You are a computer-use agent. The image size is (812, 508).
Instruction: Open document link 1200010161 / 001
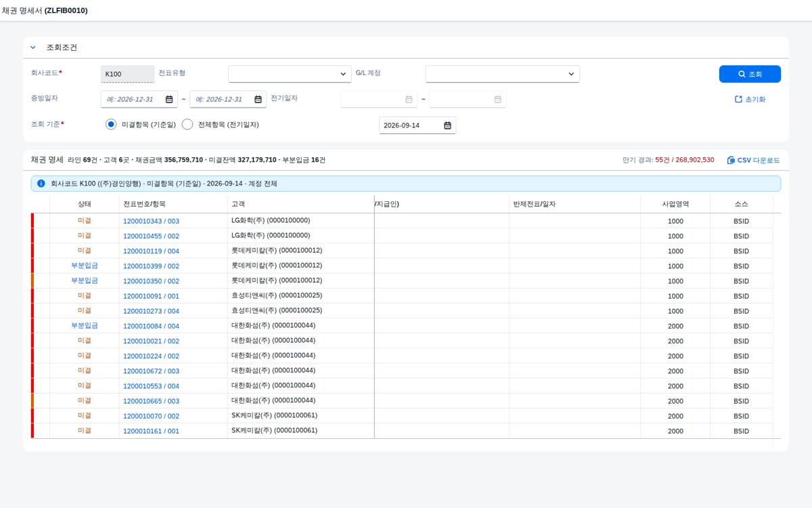pos(151,431)
